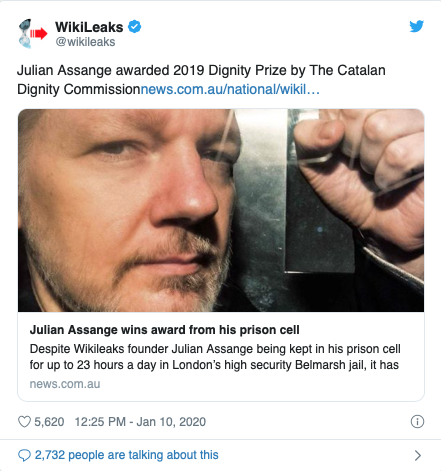Click the tweet text about Dignity Prize

click(x=201, y=80)
